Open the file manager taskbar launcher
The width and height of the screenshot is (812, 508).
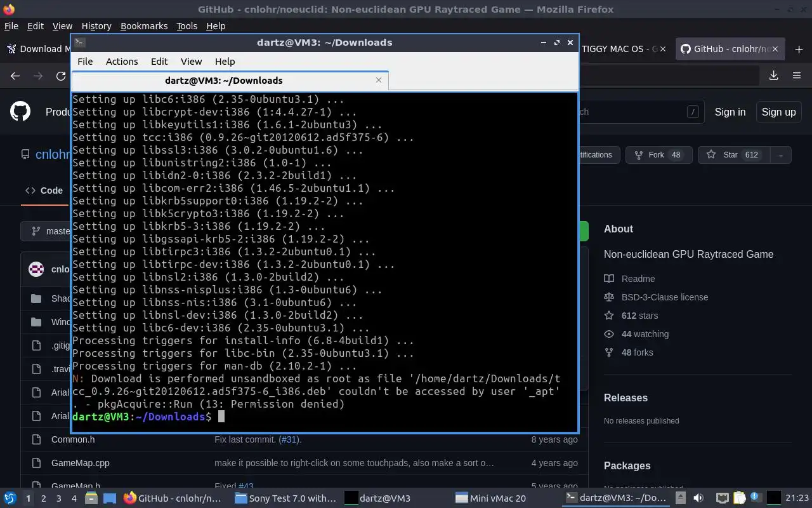[x=91, y=498]
